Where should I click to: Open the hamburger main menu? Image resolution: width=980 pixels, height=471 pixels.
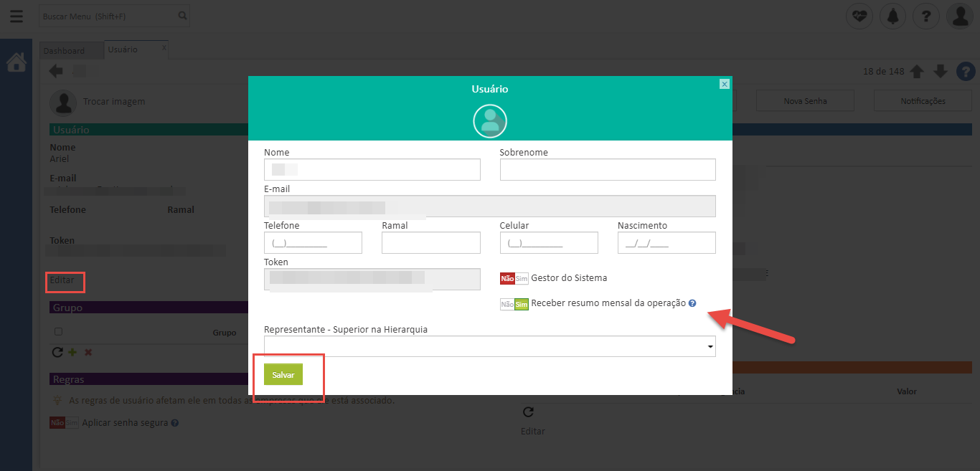point(16,16)
